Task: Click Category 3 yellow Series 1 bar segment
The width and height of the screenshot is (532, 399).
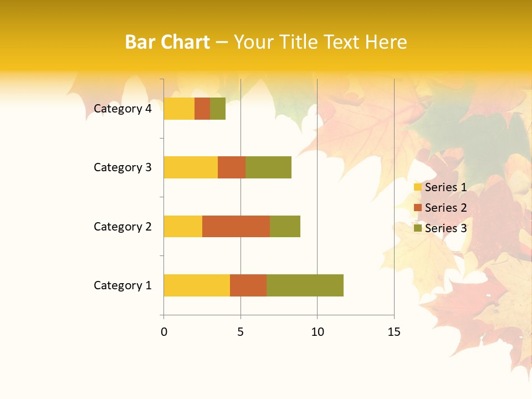Action: [x=191, y=167]
